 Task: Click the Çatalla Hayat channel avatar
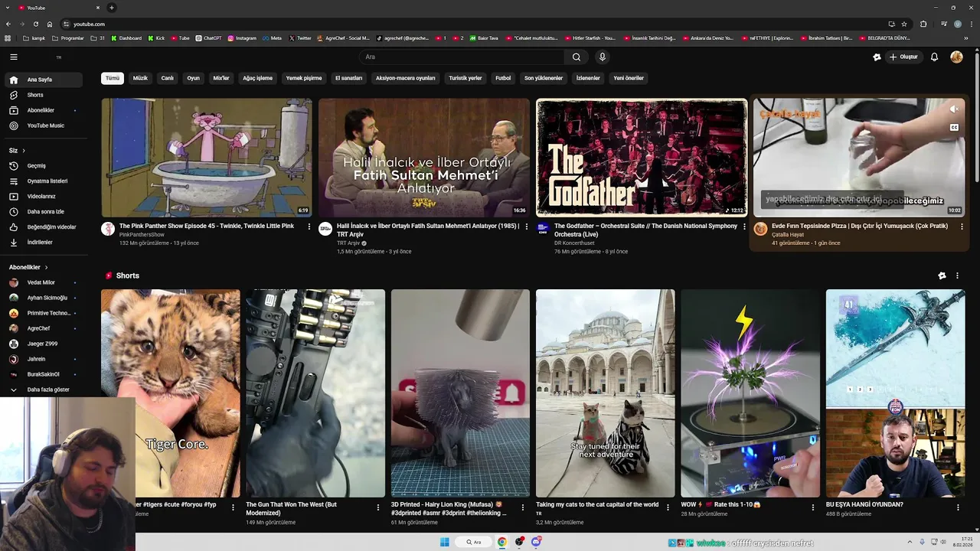pyautogui.click(x=760, y=229)
